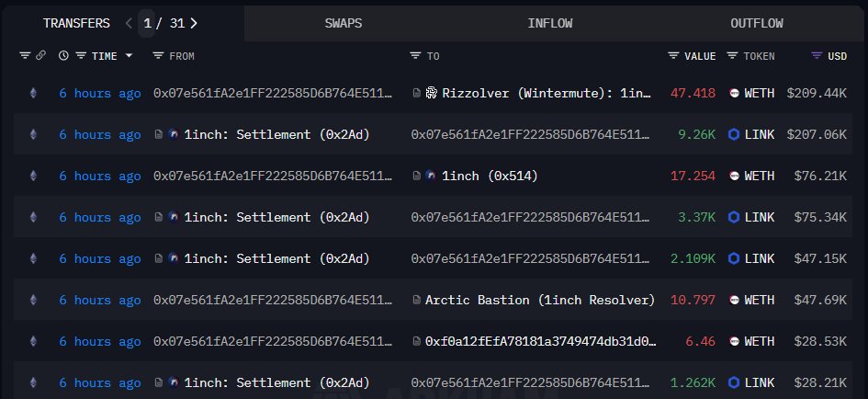Click the 1inch logo beside 1inch (0x514)

[x=431, y=176]
